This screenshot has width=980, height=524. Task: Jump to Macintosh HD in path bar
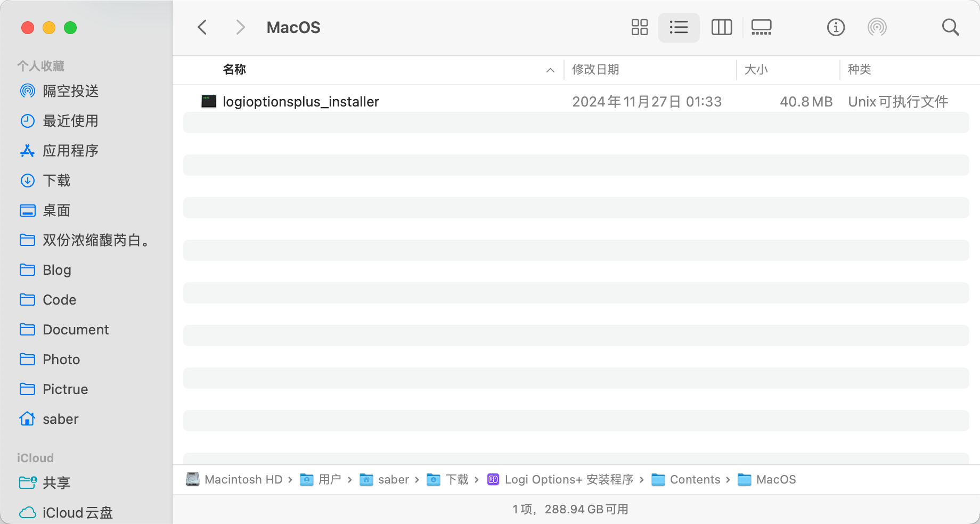click(x=243, y=480)
